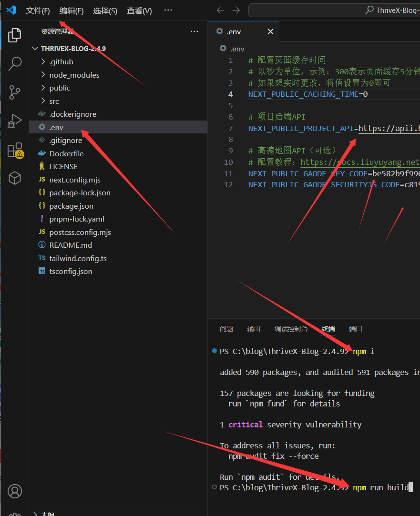This screenshot has width=420, height=516.
Task: Open the Explorer view in activity bar
Action: tap(15, 35)
